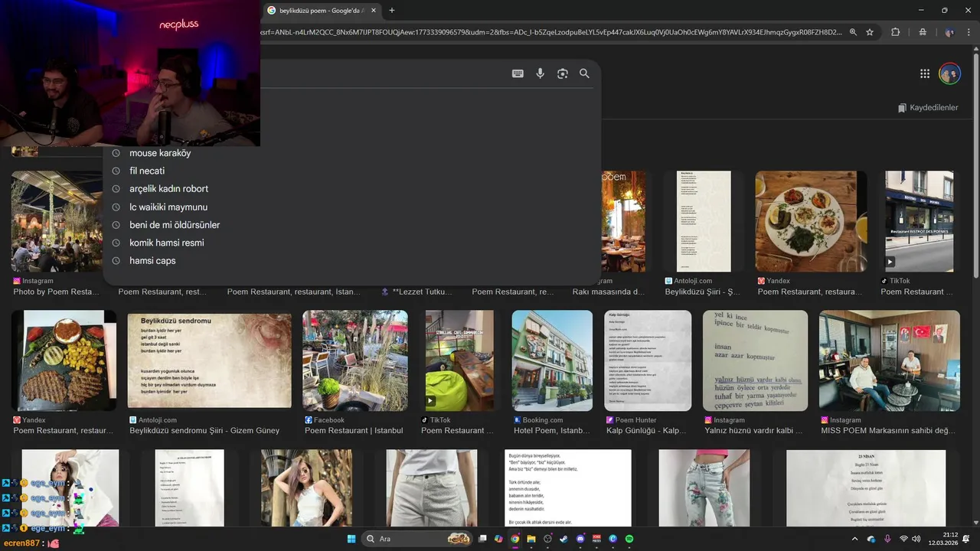The image size is (980, 551).
Task: Open Hotel Poem Booking.com building image
Action: click(552, 360)
